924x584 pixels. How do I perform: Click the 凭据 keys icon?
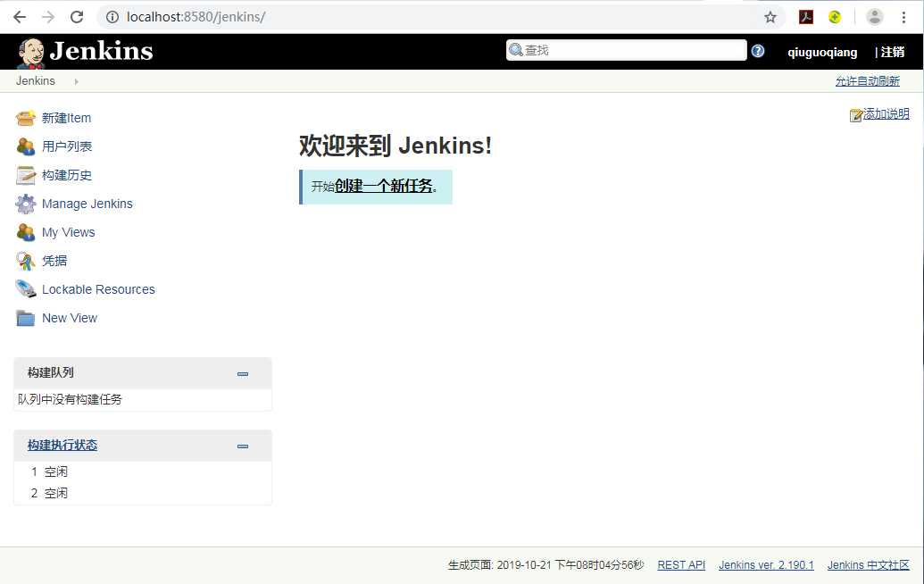[25, 261]
